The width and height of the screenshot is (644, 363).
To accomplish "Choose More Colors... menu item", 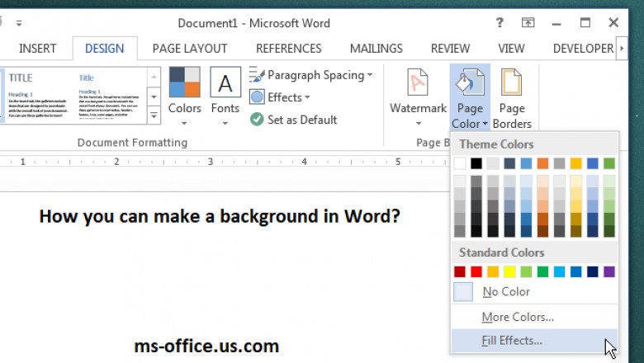I will click(534, 317).
